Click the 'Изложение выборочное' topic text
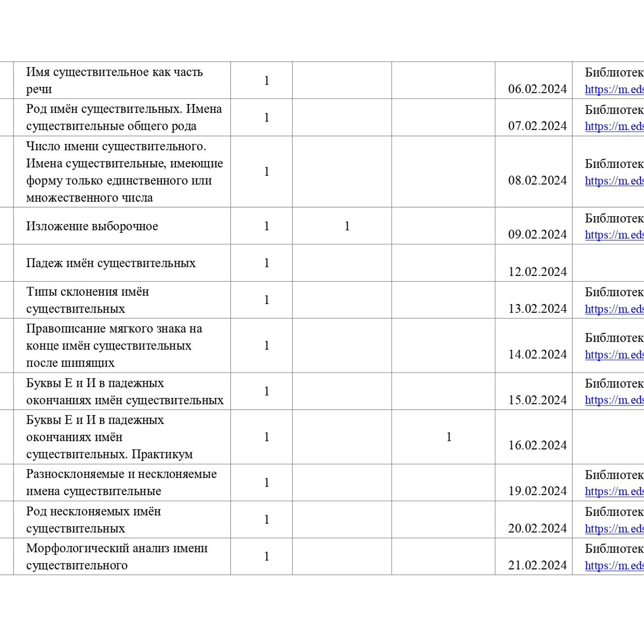The width and height of the screenshot is (644, 644). (92, 226)
